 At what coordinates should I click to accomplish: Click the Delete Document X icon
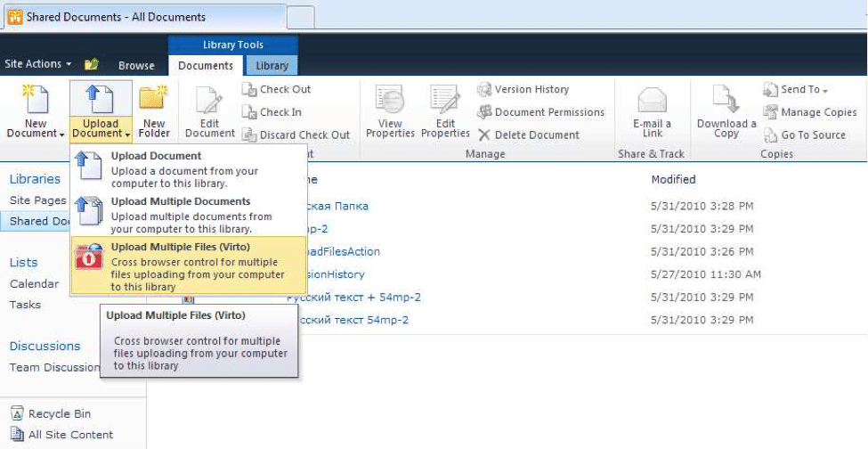point(484,135)
